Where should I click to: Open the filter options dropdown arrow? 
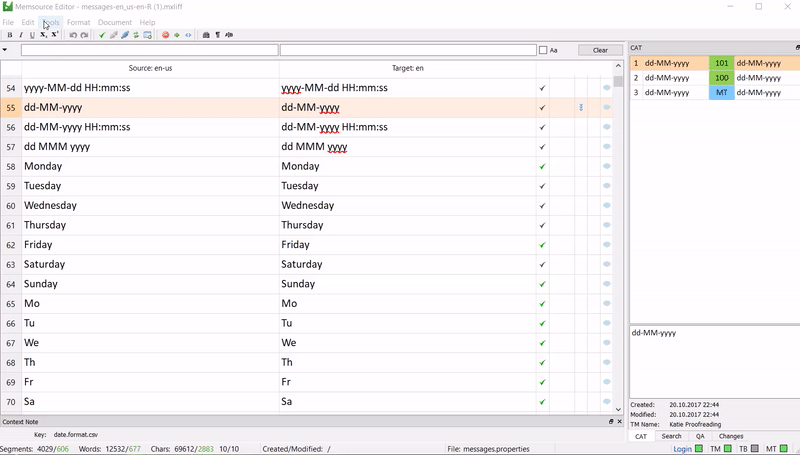[5, 50]
